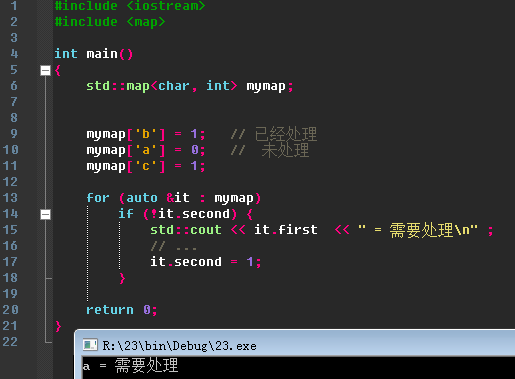
Task: Click the closing brace on line 21
Action: [58, 326]
